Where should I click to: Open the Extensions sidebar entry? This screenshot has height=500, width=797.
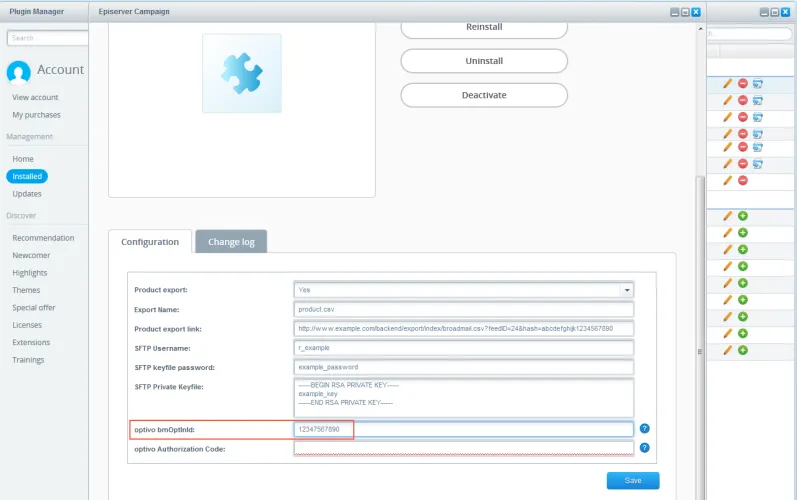(x=31, y=342)
